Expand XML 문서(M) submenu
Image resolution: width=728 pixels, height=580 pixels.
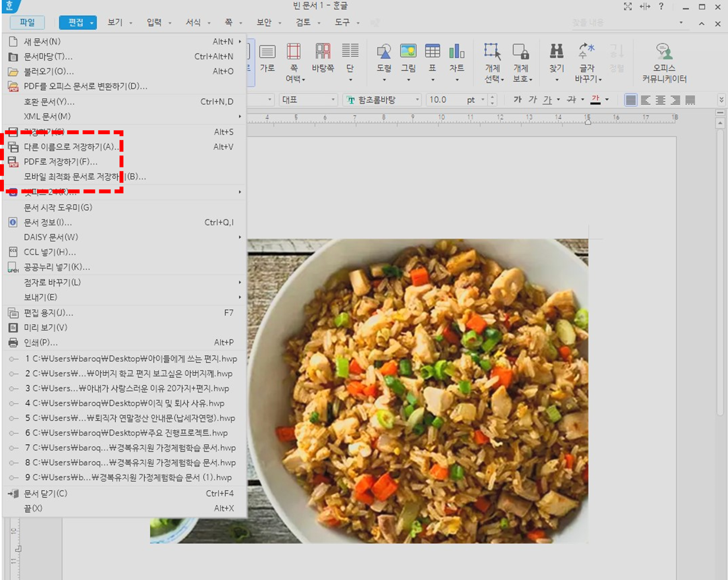125,117
